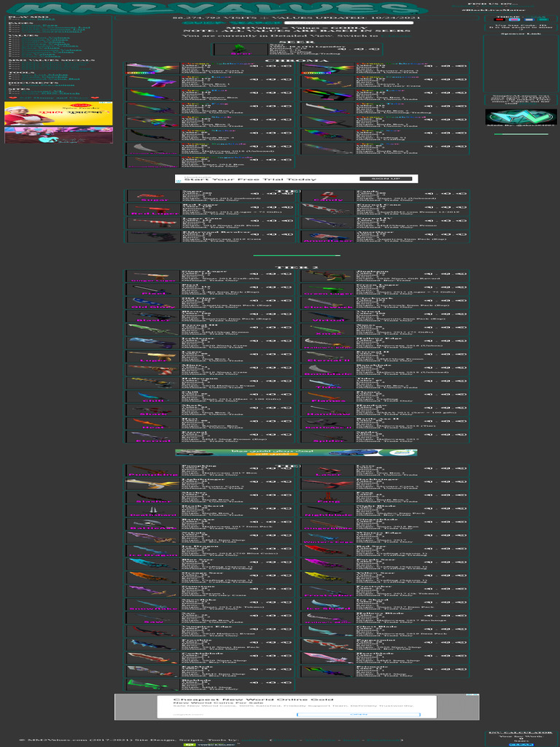
Task: Open the BattleAxe II item image
Action: click(x=329, y=424)
